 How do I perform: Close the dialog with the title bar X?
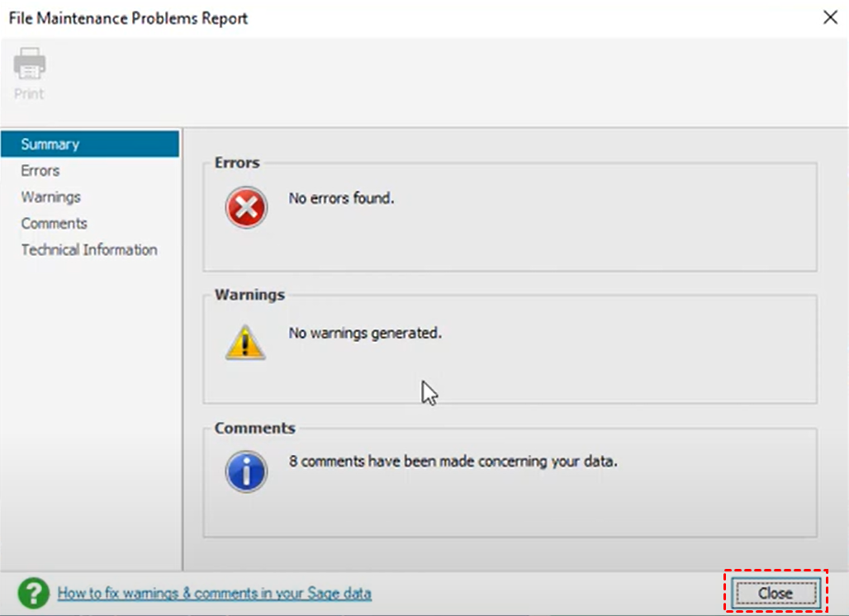coord(830,17)
